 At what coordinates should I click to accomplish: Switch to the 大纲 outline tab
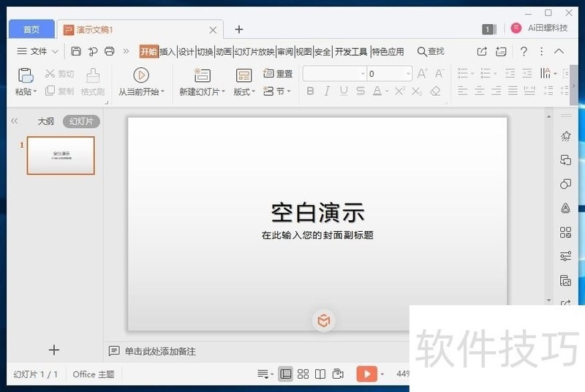click(45, 121)
